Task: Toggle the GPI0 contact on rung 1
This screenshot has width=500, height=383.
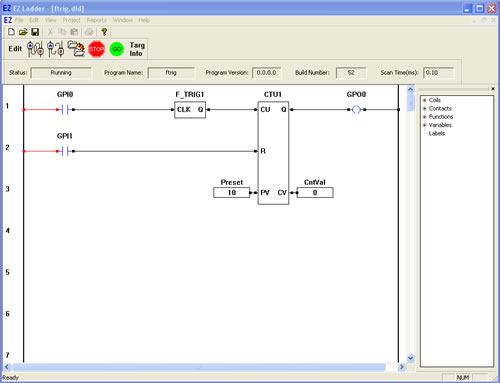Action: click(x=65, y=109)
